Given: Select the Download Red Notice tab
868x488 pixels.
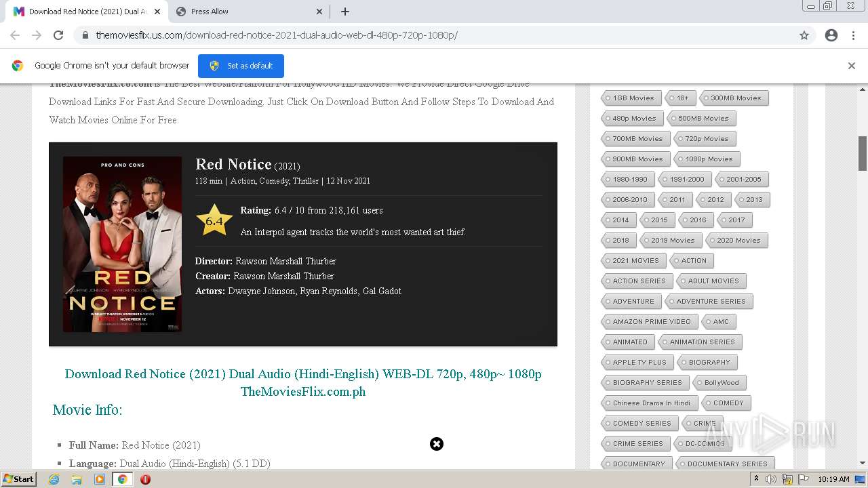Looking at the screenshot, I should click(85, 12).
